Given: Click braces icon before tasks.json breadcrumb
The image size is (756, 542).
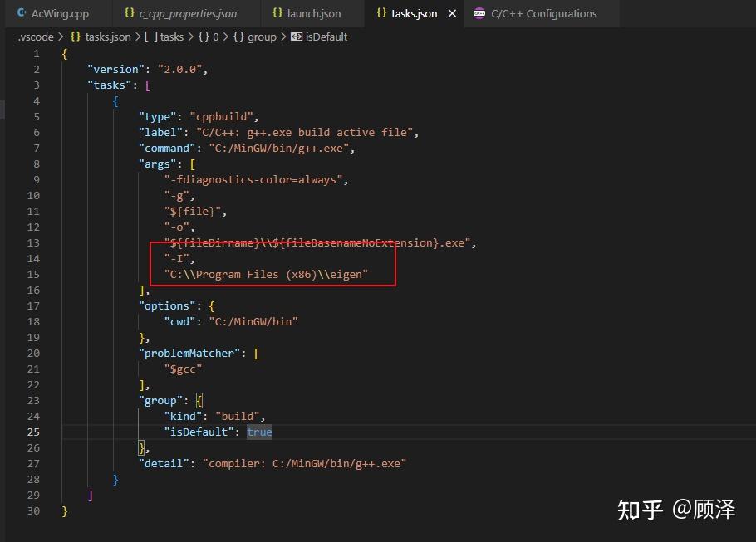Looking at the screenshot, I should coord(76,37).
